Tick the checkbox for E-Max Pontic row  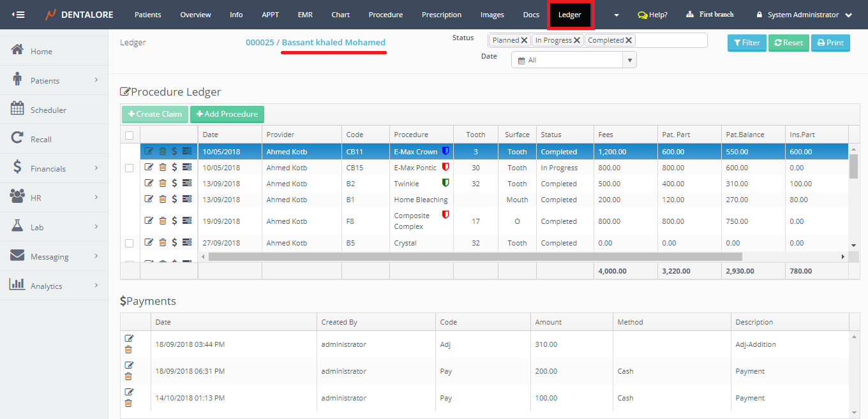coord(130,168)
